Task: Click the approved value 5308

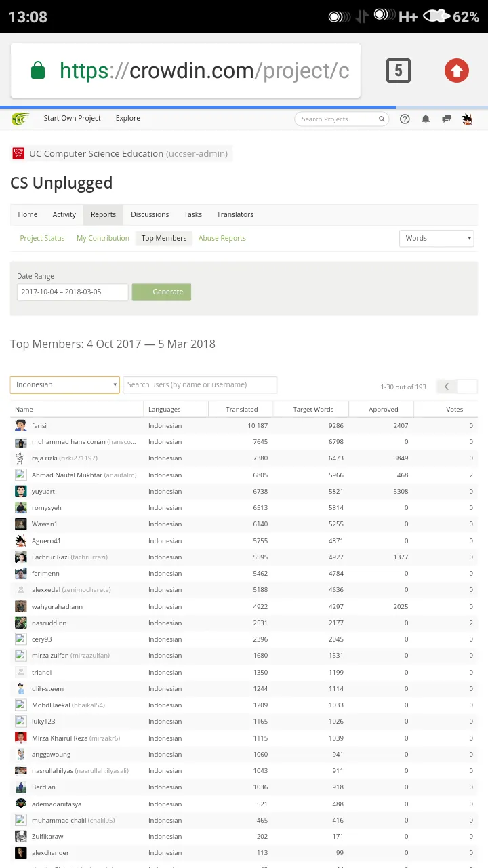Action: pos(401,492)
